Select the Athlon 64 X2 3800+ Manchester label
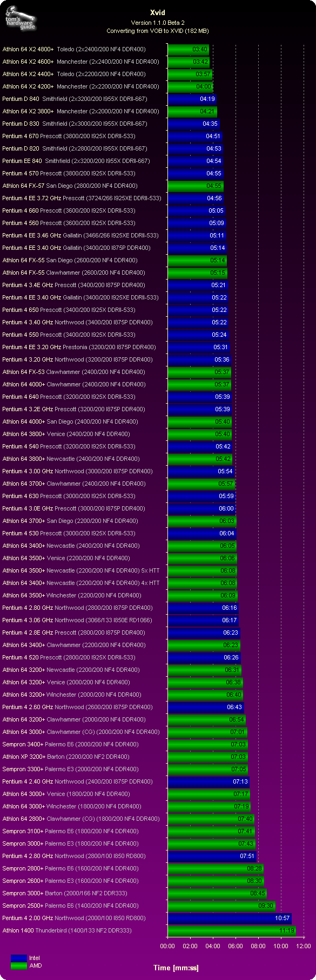 tap(81, 111)
